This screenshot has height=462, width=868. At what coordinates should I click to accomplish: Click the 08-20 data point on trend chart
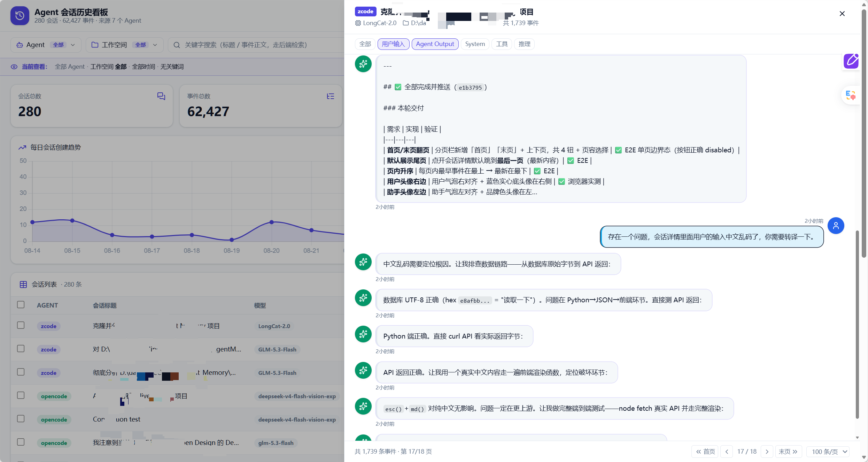point(272,222)
